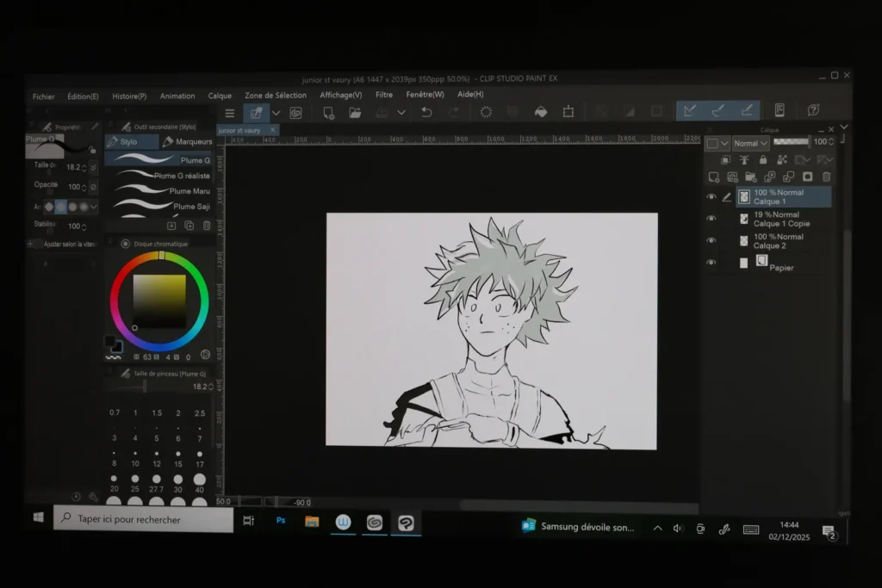Choose brush size preset 2.5

coord(200,411)
